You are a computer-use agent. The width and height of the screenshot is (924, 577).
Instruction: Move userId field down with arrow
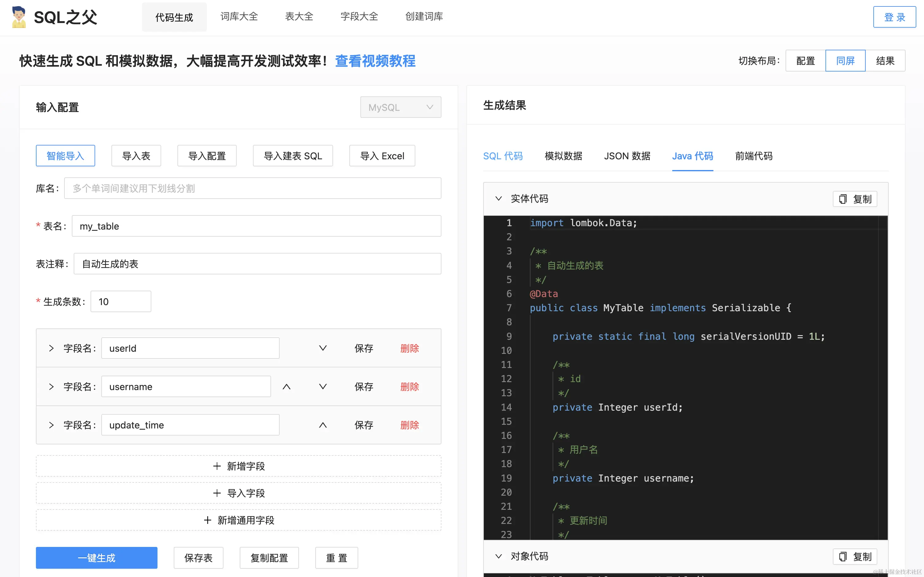tap(323, 348)
